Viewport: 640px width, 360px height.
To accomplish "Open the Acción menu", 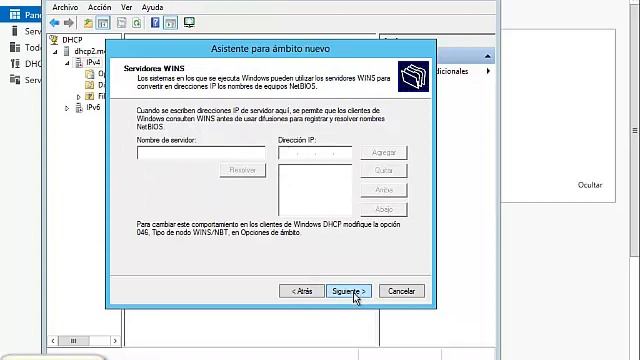I will click(x=99, y=7).
